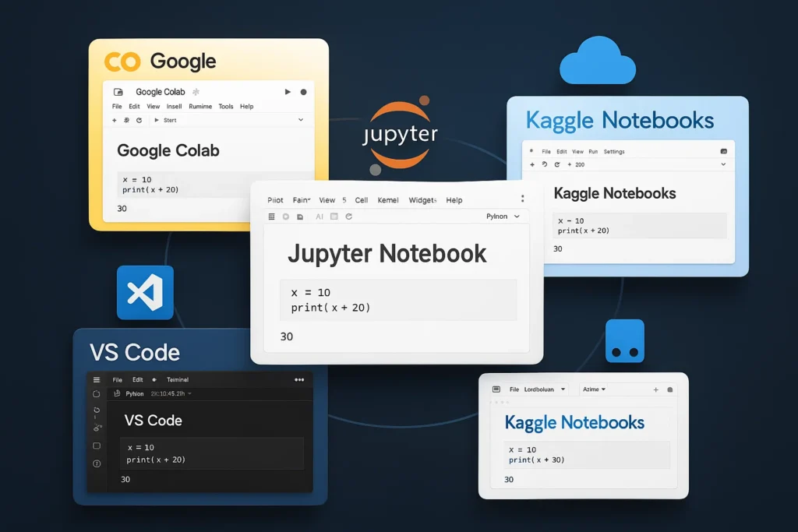Click the three-dot more button in VS Code
Viewport: 798px width, 532px height.
[x=299, y=380]
